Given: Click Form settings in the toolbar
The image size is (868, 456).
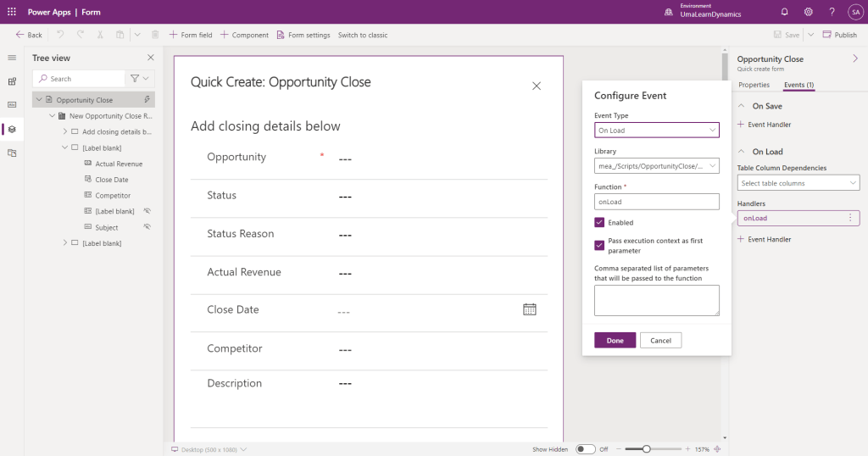Looking at the screenshot, I should (303, 35).
